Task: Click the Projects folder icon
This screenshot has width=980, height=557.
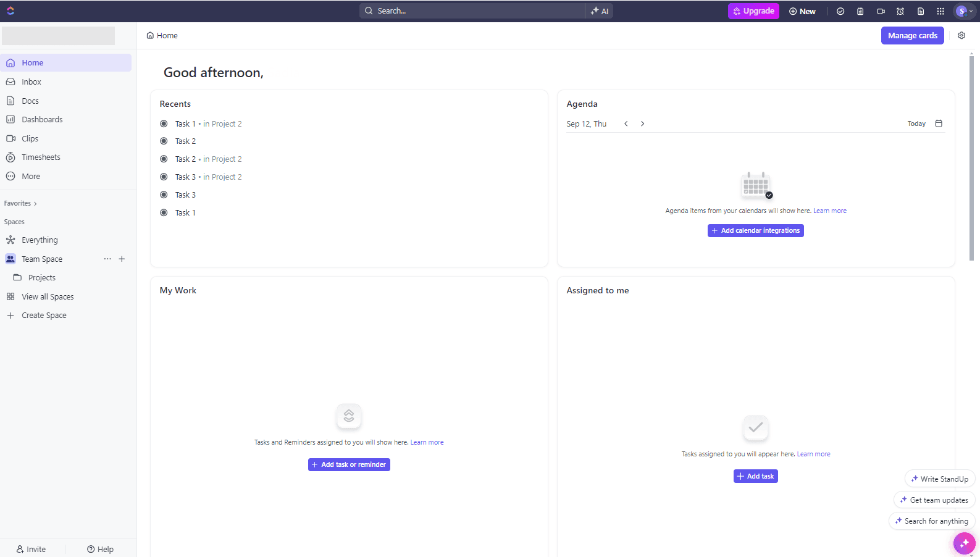Action: point(17,277)
